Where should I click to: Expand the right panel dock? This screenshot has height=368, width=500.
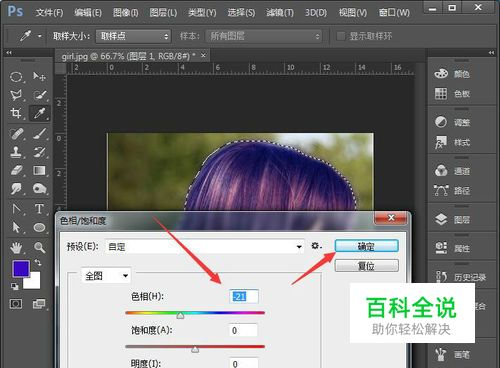(x=491, y=53)
